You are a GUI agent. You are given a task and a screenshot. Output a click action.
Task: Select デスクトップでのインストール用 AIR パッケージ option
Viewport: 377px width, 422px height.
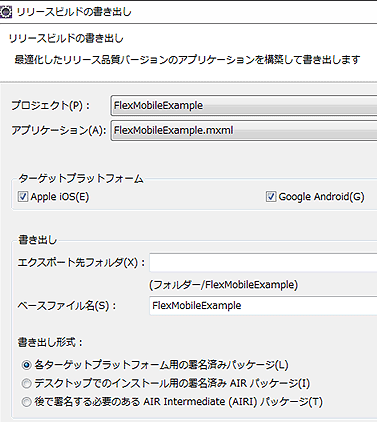pyautogui.click(x=27, y=384)
